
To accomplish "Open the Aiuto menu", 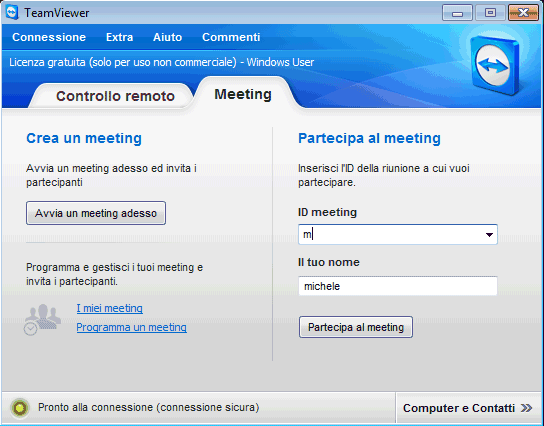I will point(168,37).
